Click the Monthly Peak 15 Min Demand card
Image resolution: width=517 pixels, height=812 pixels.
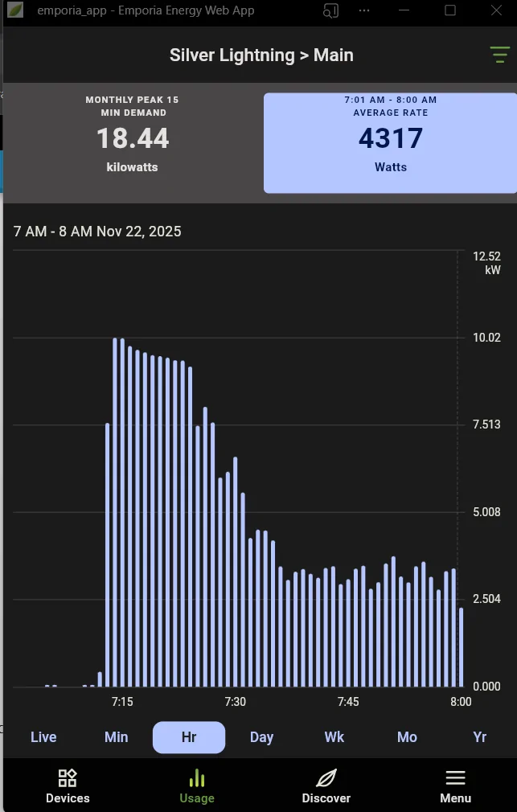pos(133,142)
